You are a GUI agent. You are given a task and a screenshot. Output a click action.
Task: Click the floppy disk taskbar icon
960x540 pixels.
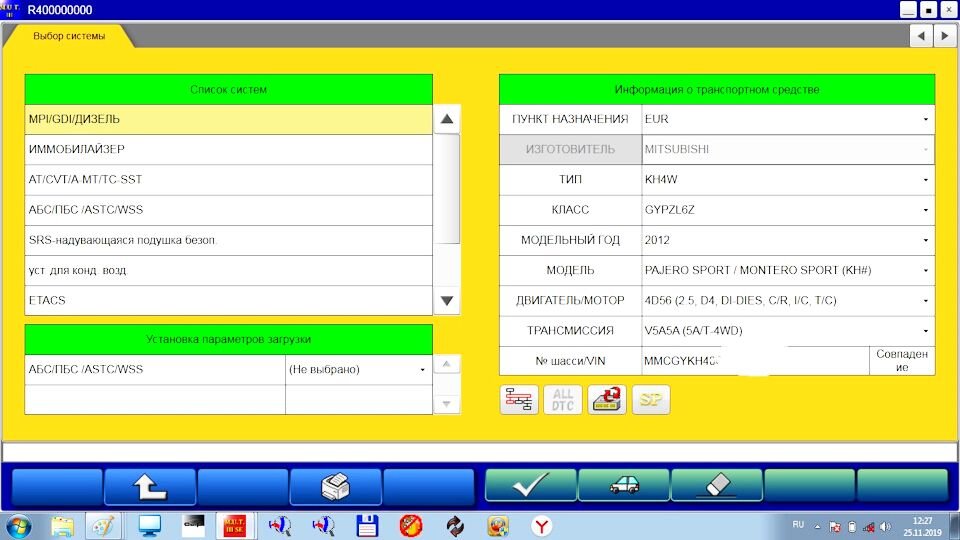367,526
